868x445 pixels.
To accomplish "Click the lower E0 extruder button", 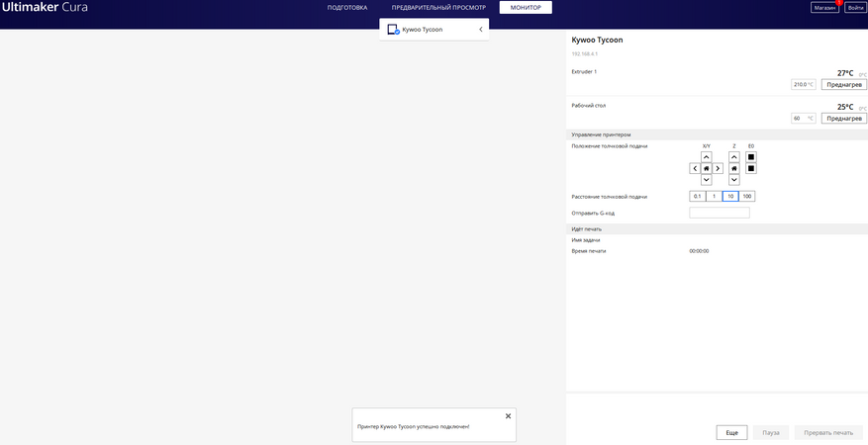I will coord(751,168).
